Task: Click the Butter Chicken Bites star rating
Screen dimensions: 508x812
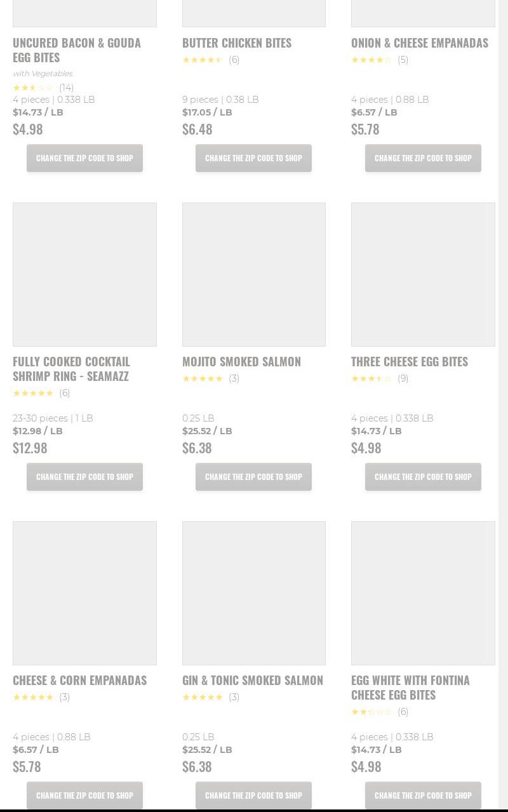Action: coord(203,60)
